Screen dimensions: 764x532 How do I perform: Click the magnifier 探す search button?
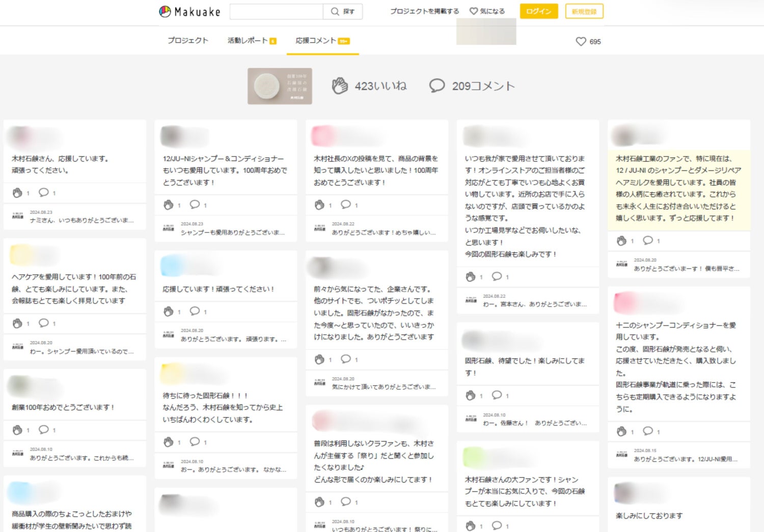pos(343,12)
